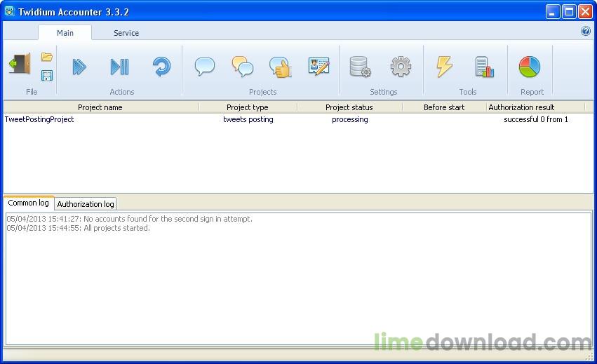Image resolution: width=597 pixels, height=364 pixels.
Task: Sort by Project type column header
Action: coord(248,107)
